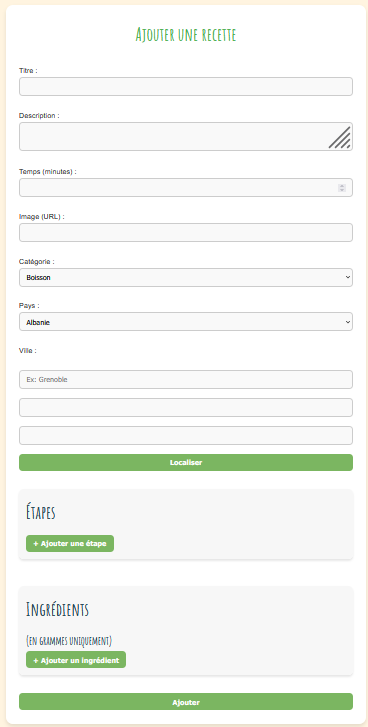Decrease minutes with the stepper down arrow
The height and width of the screenshot is (727, 368).
tap(342, 190)
